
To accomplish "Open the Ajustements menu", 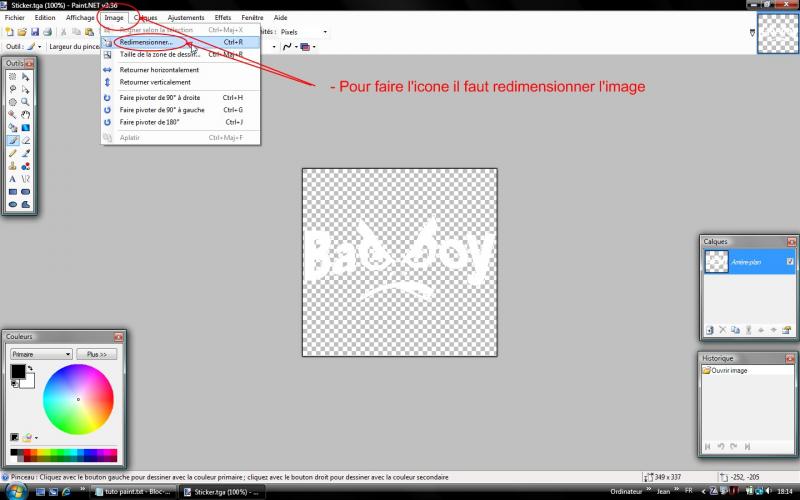I will point(186,17).
